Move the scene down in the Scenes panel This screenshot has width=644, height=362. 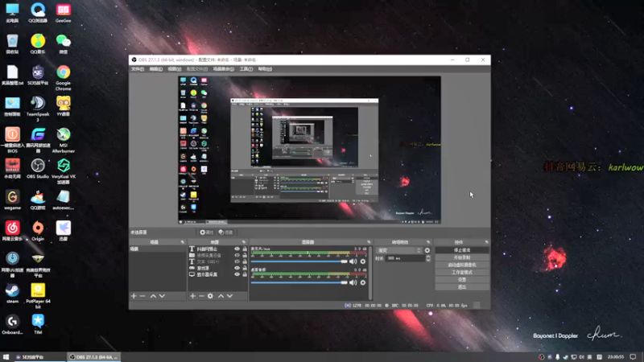click(x=162, y=296)
